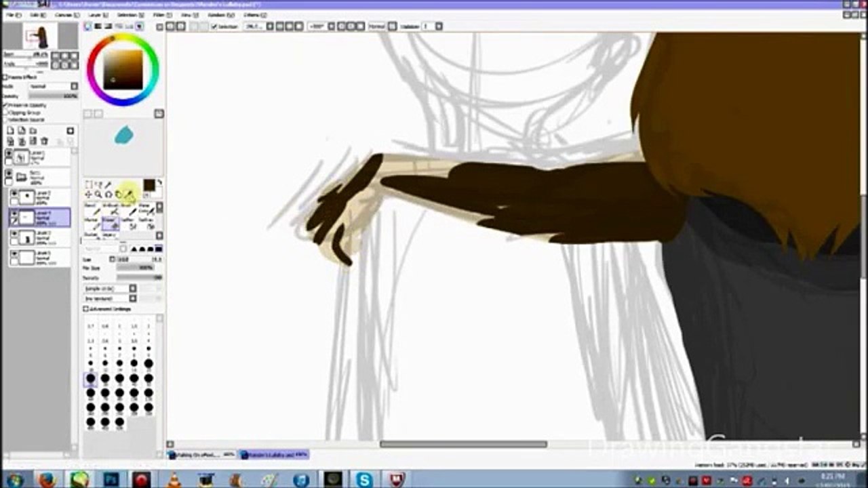Create a new layer set folder
Screen dimensions: 868x488
click(33, 131)
